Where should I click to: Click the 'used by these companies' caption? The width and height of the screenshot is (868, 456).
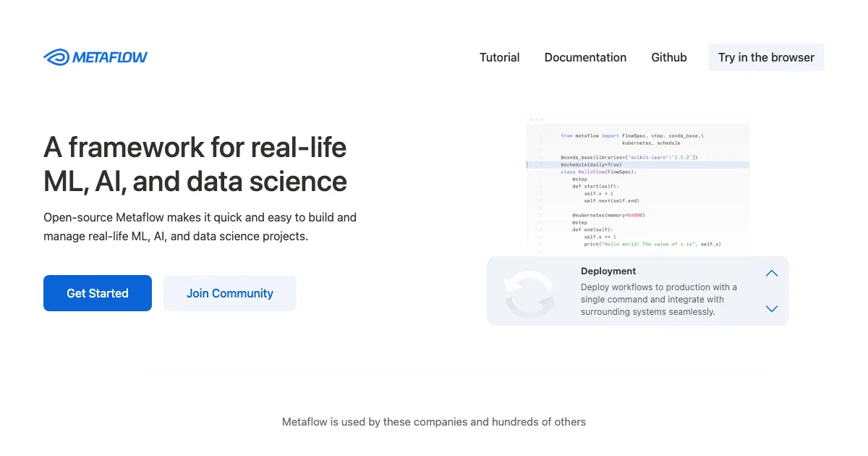(433, 421)
